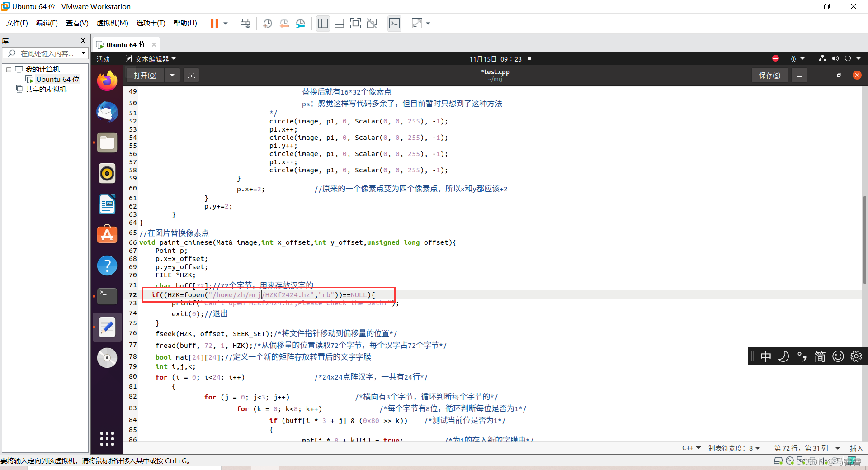
Task: Open the Ubuntu power menu icon
Action: [x=848, y=59]
